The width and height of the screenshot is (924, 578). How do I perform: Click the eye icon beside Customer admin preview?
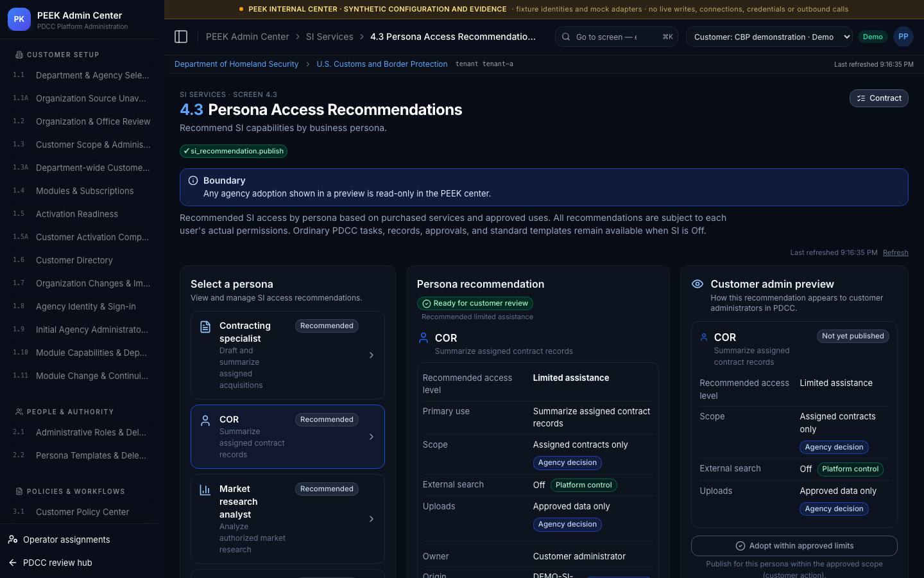tap(697, 284)
